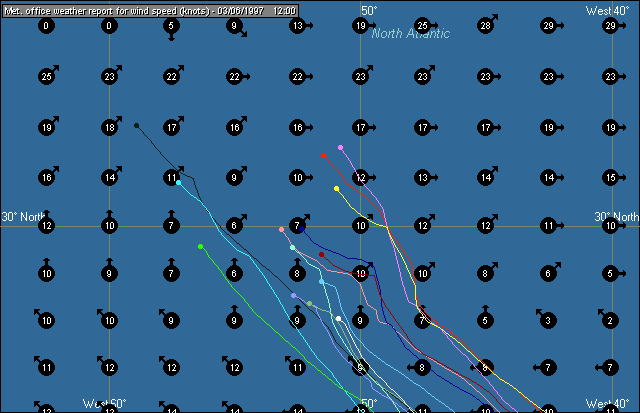Click the olive yacht position dot
640x413 pixels.
309,304
